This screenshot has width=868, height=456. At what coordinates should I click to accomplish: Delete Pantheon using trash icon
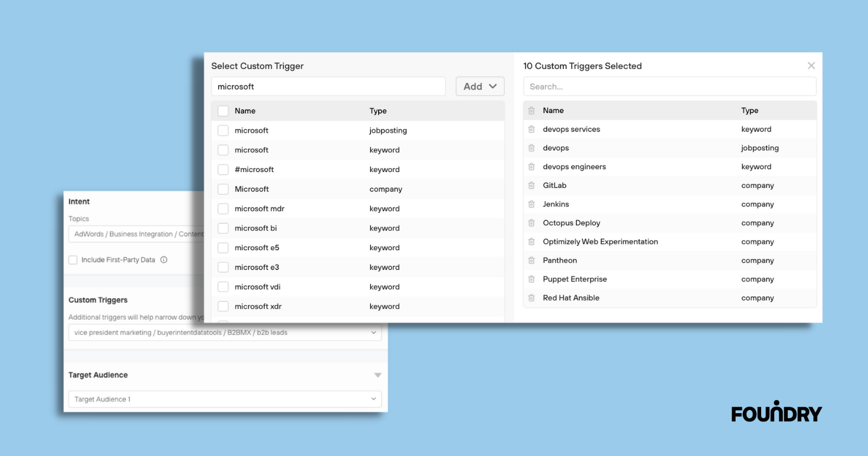tap(532, 260)
